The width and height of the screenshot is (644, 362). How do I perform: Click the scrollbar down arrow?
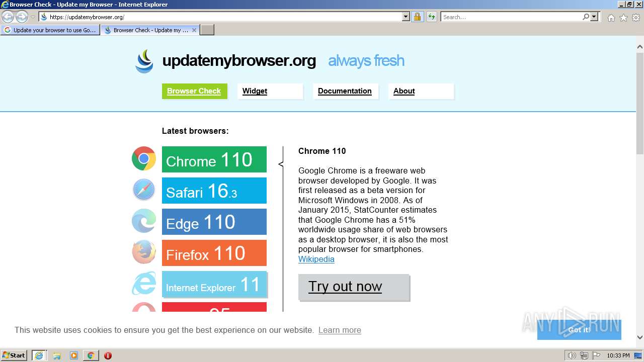(x=640, y=337)
